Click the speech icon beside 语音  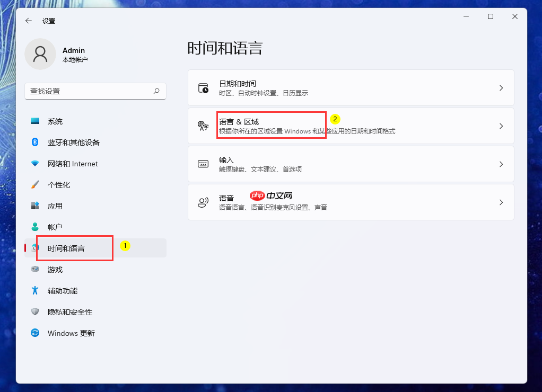point(203,202)
